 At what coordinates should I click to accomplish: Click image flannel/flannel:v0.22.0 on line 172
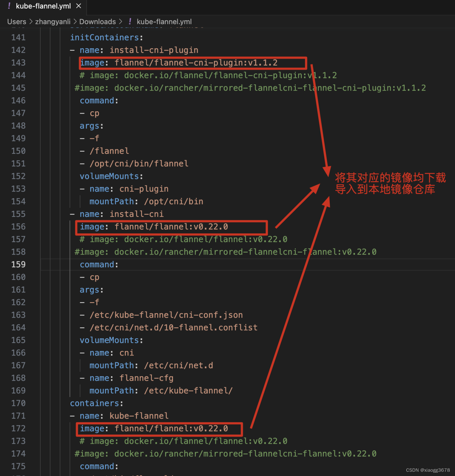pos(171,429)
